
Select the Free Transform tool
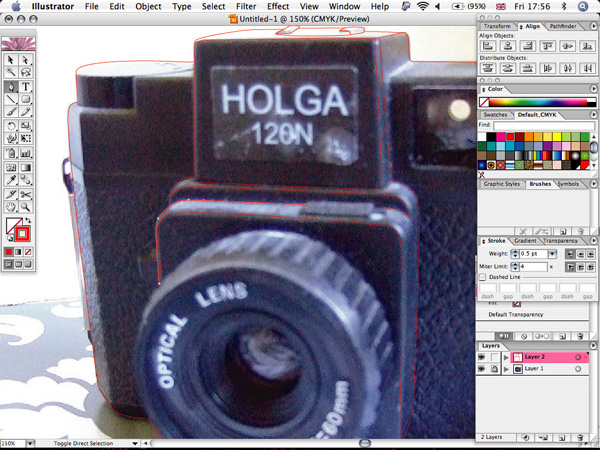tap(25, 138)
